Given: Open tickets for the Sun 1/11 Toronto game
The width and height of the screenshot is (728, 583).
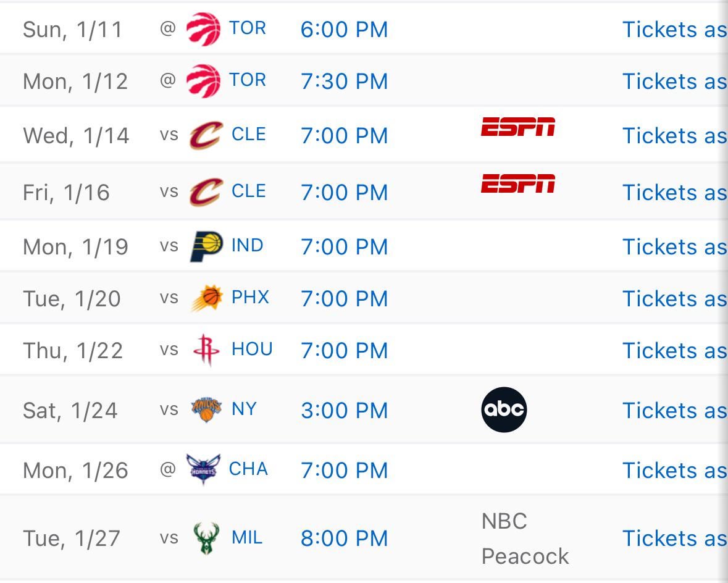Looking at the screenshot, I should pos(673,29).
